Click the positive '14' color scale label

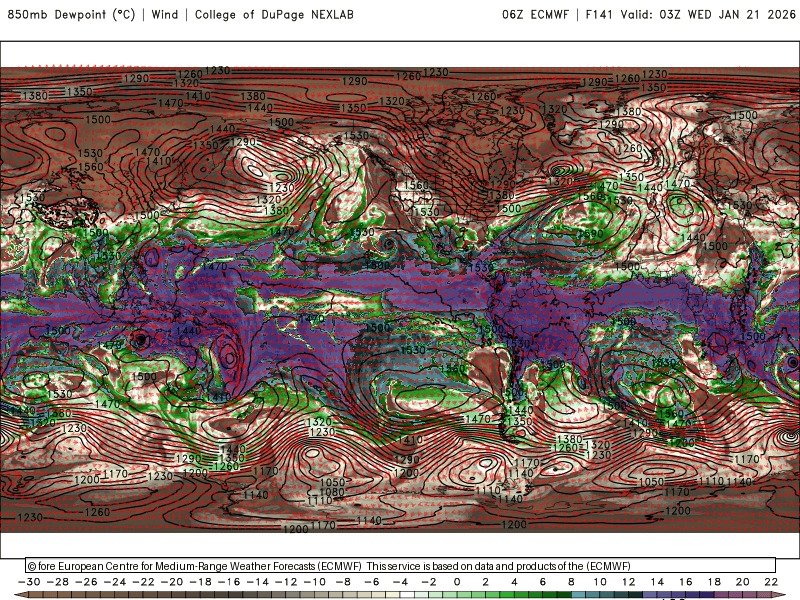point(657,582)
